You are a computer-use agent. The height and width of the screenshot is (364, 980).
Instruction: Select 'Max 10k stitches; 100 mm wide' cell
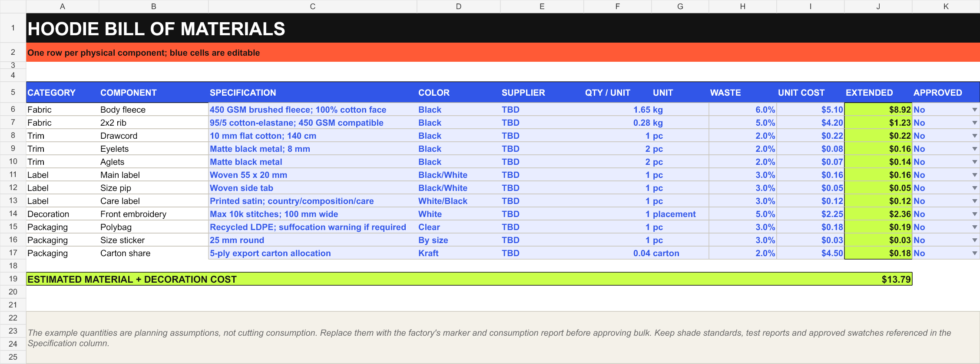tap(313, 214)
